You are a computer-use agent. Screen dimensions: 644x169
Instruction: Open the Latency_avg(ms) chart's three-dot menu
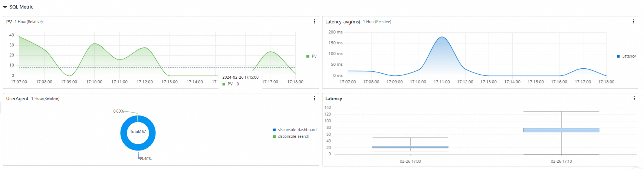[633, 22]
